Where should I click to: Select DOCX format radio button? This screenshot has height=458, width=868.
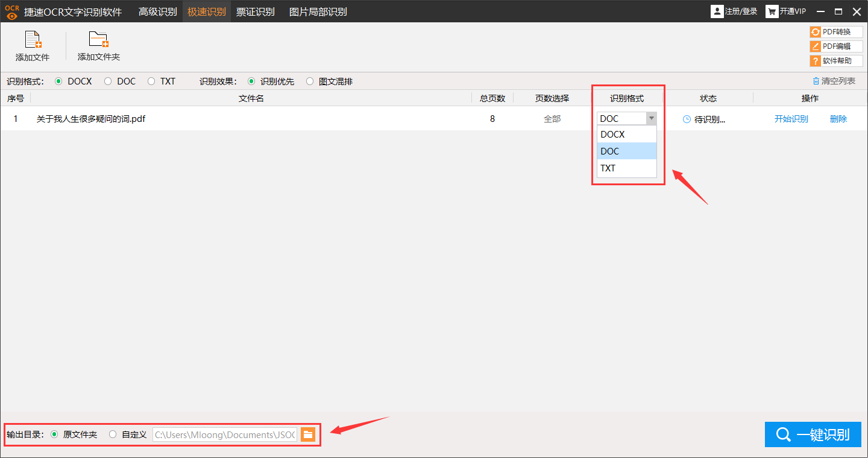(58, 81)
